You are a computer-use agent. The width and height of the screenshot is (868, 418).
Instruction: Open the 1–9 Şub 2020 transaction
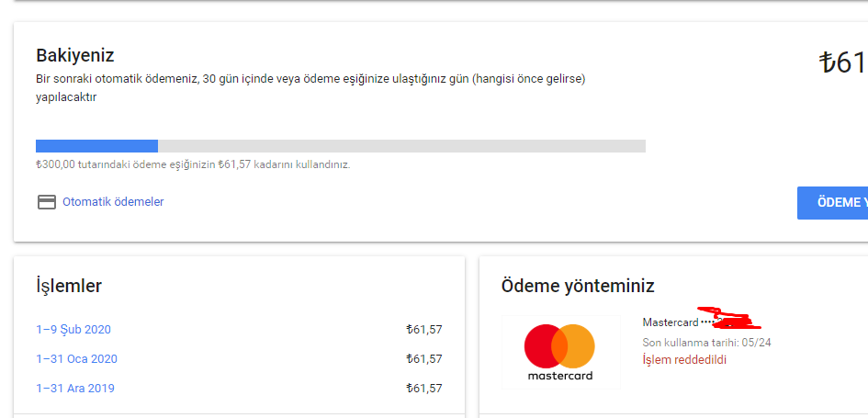pos(73,330)
